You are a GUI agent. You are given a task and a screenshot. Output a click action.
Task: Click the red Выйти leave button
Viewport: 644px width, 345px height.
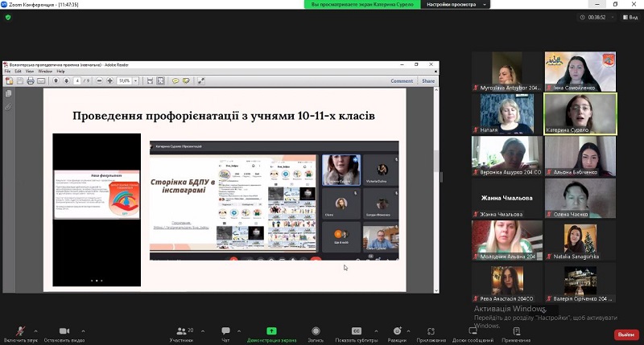[x=625, y=335]
